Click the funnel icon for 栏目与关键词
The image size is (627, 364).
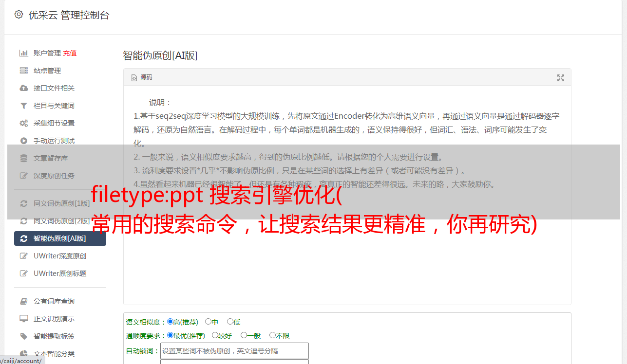point(23,106)
